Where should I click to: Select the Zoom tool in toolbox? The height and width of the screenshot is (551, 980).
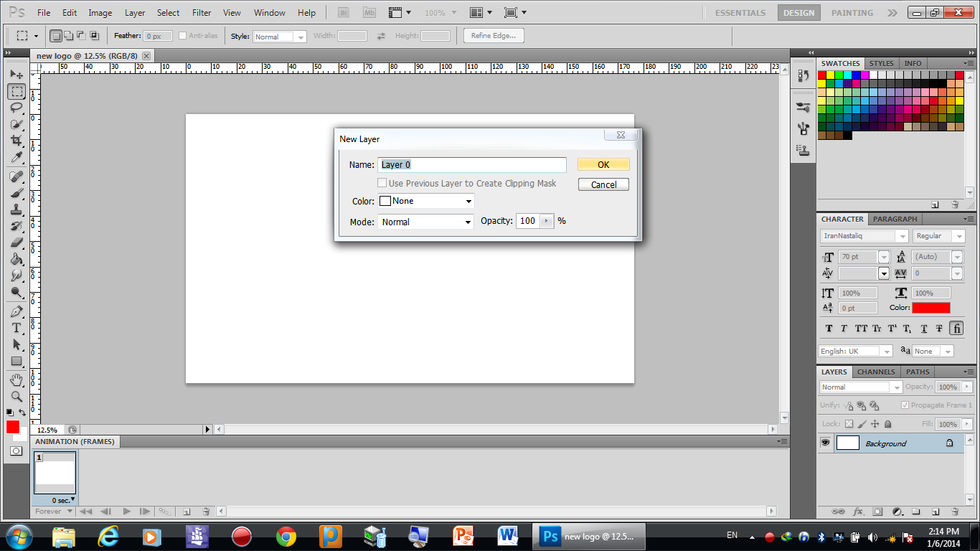pyautogui.click(x=16, y=396)
